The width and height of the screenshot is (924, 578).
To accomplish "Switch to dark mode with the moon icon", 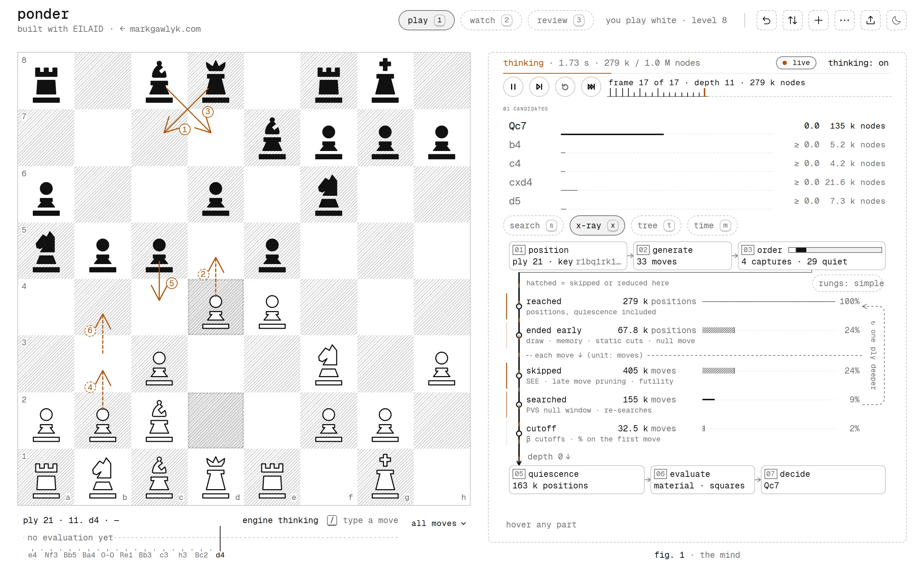I will [896, 20].
